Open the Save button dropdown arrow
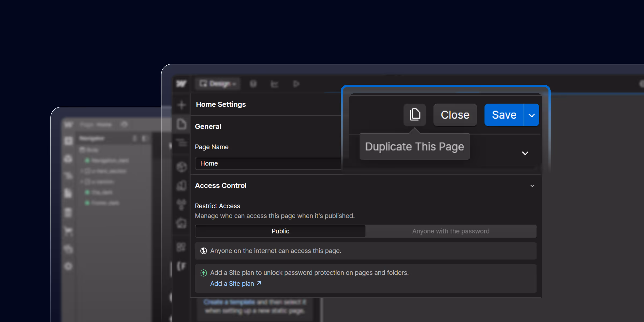 coord(532,115)
